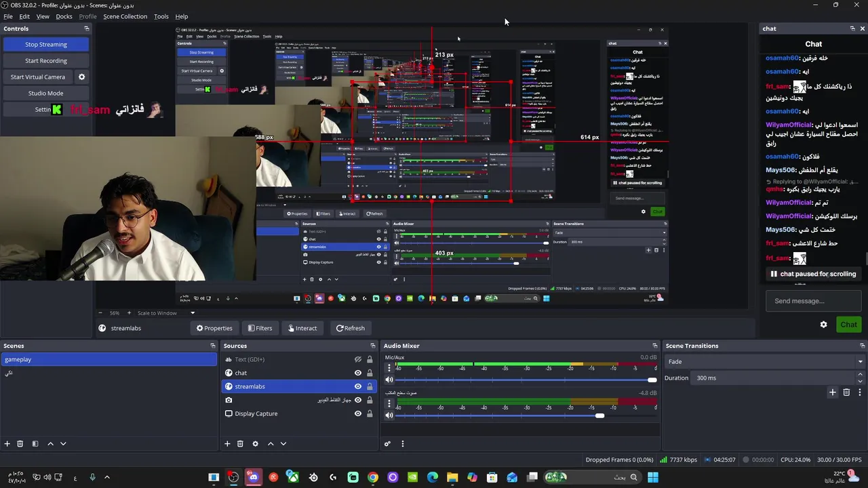Open chat settings gear icon
Screen dimensions: 868x488
(x=824, y=325)
